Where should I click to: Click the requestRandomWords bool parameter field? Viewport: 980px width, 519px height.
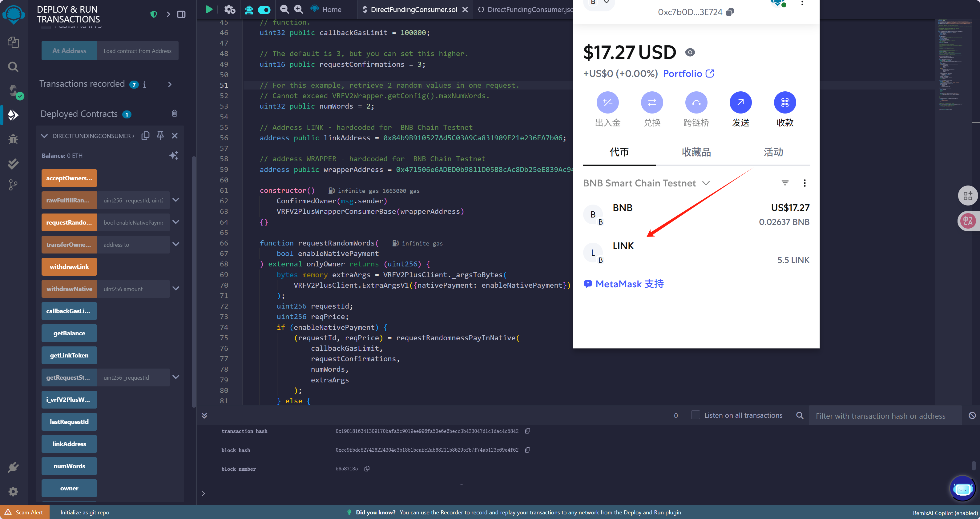click(x=133, y=222)
